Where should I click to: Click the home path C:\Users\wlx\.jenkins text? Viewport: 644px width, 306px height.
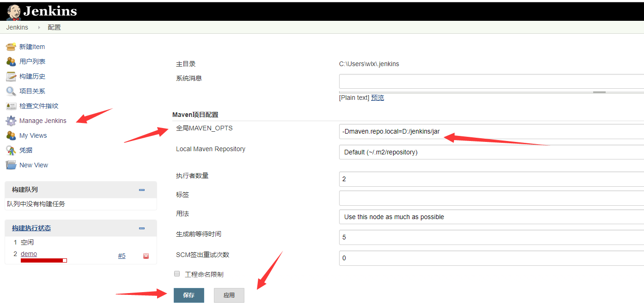[x=369, y=64]
